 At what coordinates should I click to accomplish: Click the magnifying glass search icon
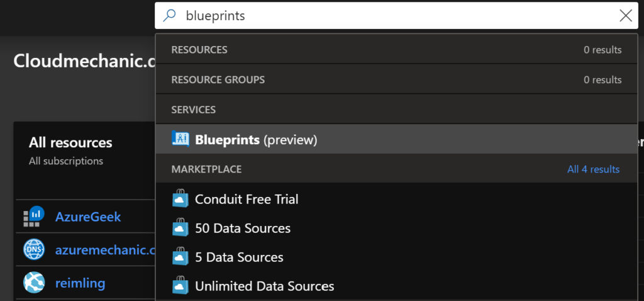coord(169,16)
